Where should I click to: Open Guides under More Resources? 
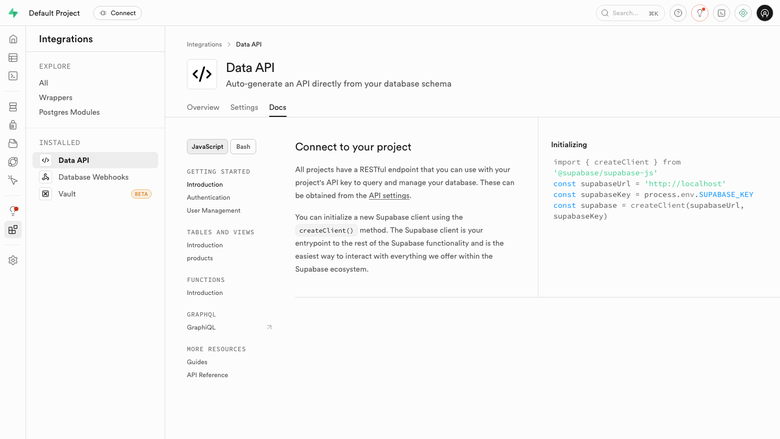coord(197,362)
